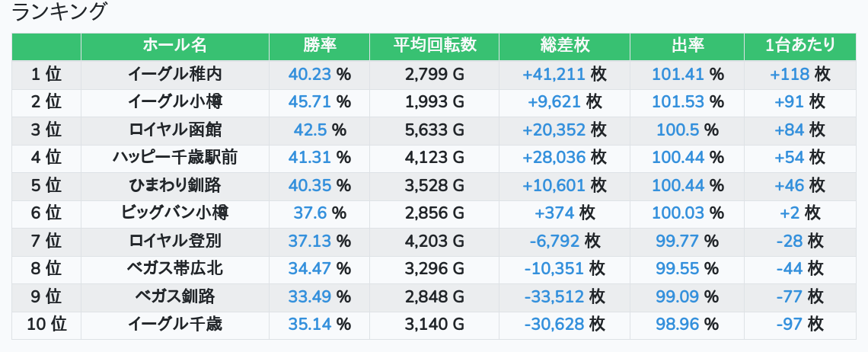
Task: Click ロイヤル函館 hall name
Action: [x=174, y=130]
